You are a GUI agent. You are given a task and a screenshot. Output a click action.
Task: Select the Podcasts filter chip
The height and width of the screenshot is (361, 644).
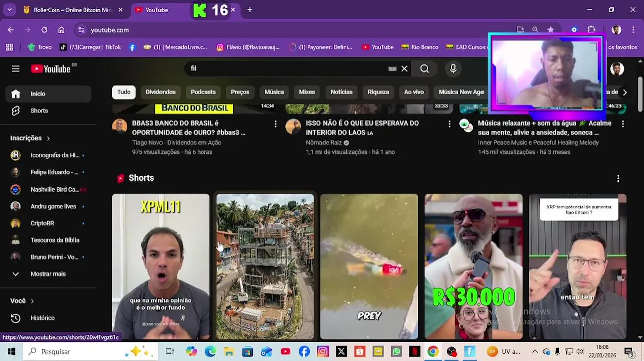click(203, 92)
